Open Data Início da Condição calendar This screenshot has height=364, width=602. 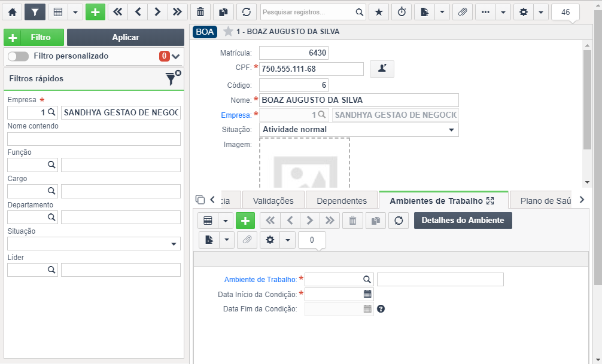pos(367,294)
